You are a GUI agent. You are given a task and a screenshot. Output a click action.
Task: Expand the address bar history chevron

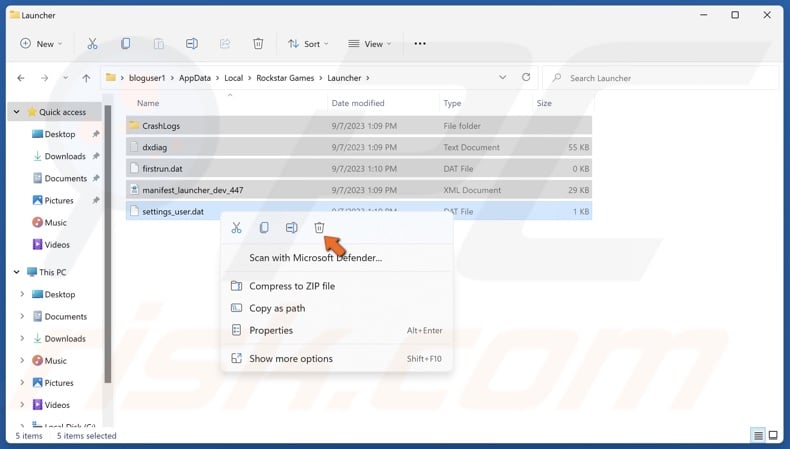coord(502,78)
